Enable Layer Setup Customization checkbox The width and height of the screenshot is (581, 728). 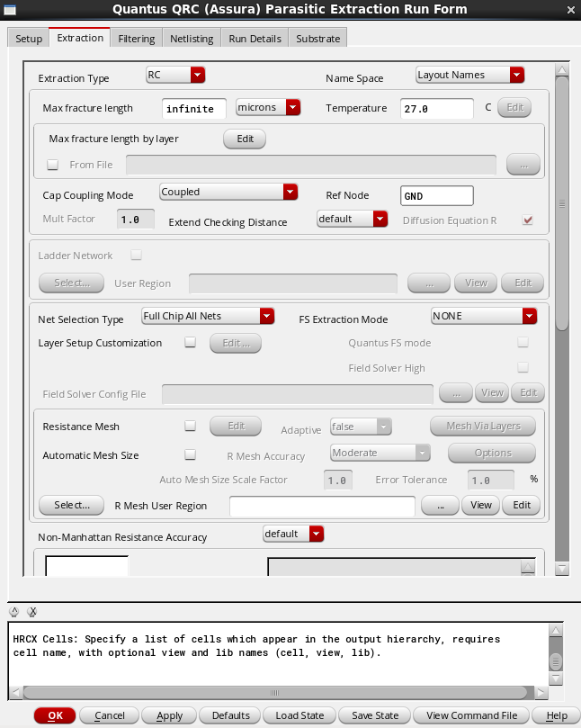coord(190,342)
